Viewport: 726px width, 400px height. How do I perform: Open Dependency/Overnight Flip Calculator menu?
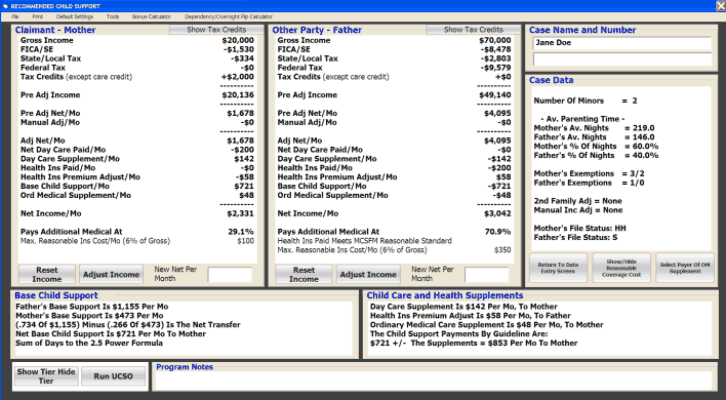(228, 17)
